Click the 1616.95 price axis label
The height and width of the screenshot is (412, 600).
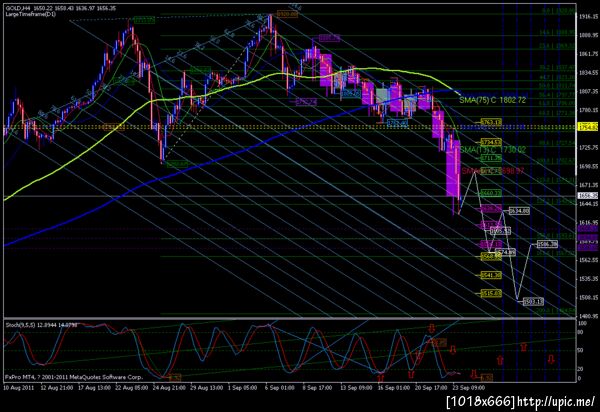click(589, 222)
